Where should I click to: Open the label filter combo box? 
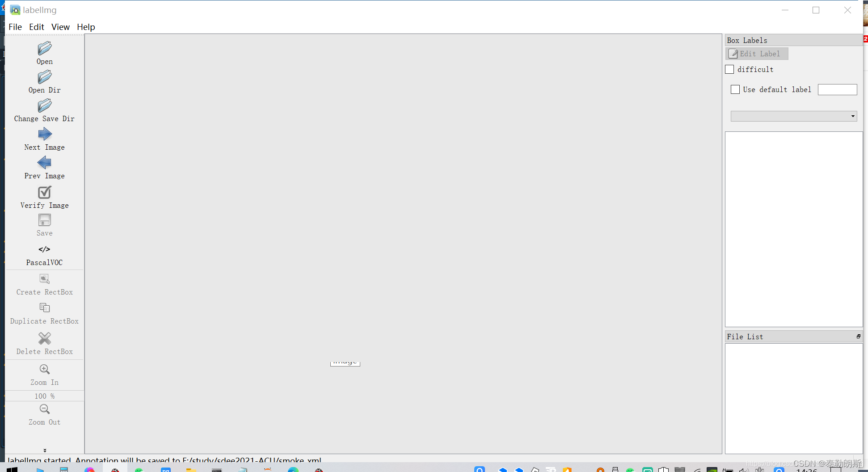pos(794,116)
